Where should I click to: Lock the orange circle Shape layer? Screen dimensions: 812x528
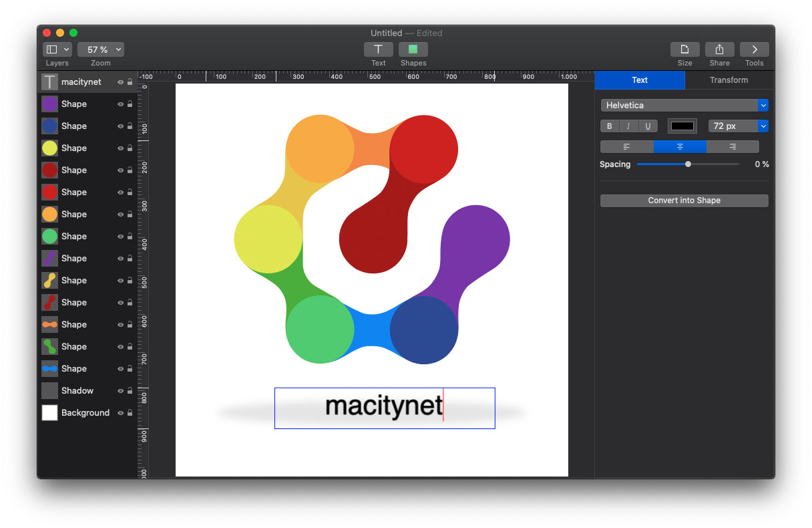[130, 215]
